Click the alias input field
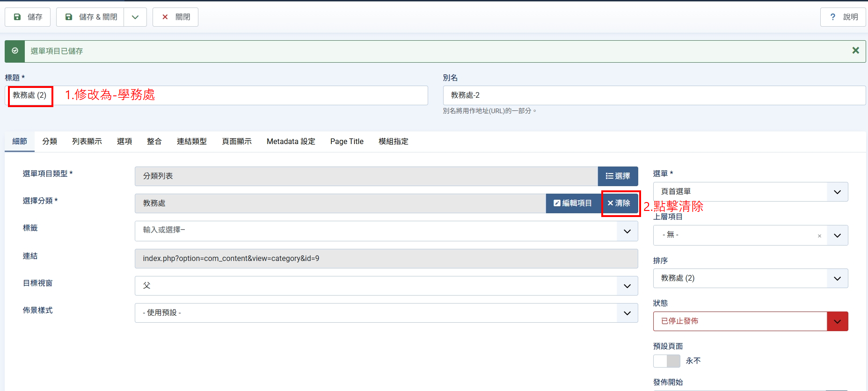 pyautogui.click(x=654, y=95)
